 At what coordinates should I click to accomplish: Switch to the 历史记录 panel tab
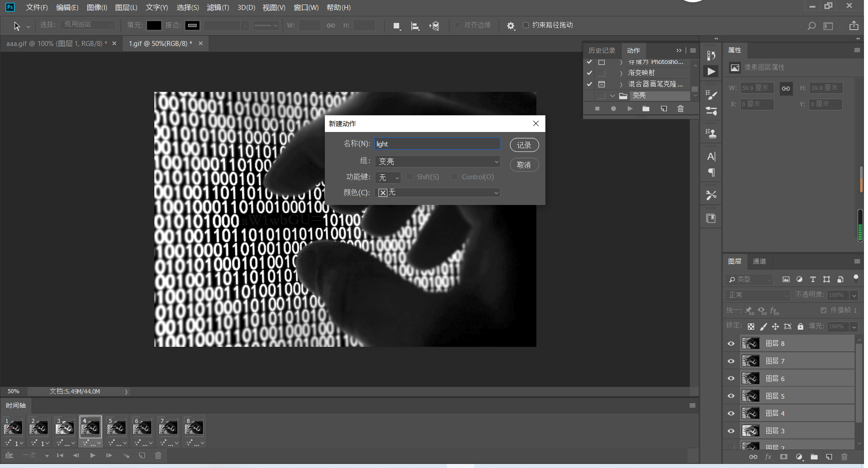click(x=602, y=50)
